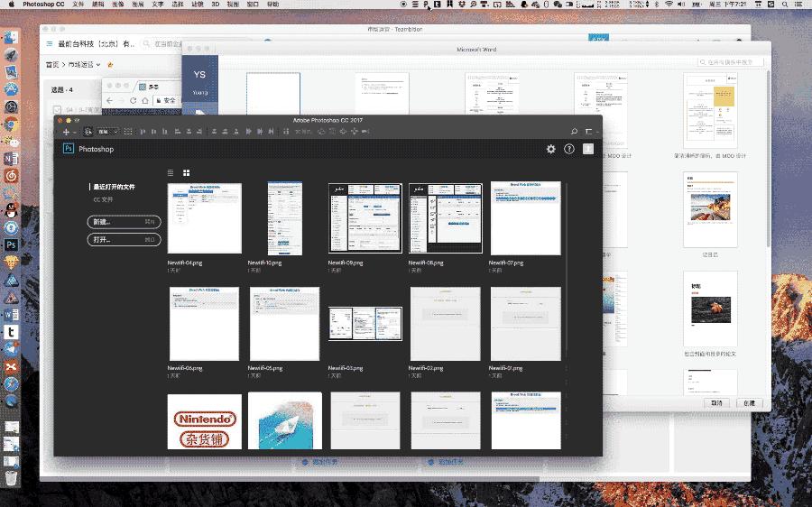812x507 pixels.
Task: Click 创建 button in Word window
Action: (750, 403)
